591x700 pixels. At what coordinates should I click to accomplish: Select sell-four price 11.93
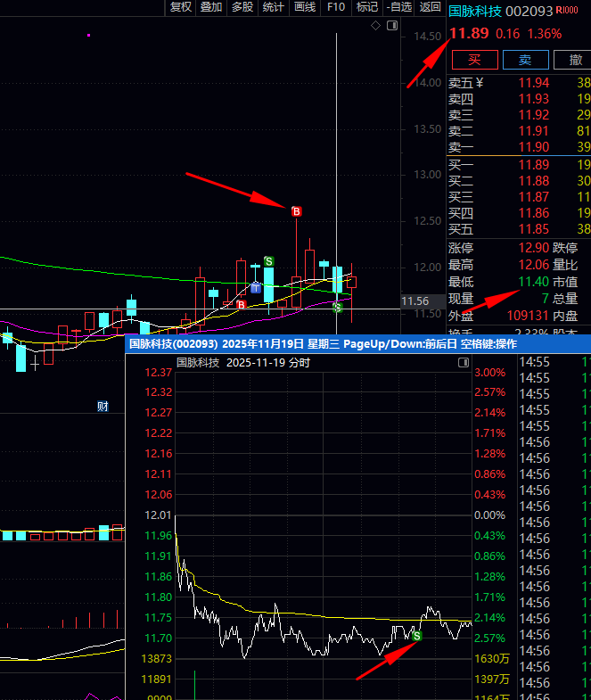(534, 99)
